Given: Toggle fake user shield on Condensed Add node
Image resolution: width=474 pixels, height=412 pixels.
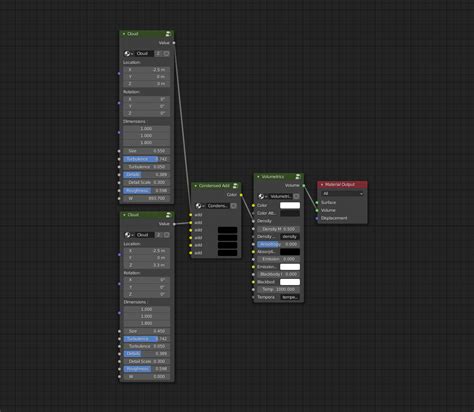Looking at the screenshot, I should 234,206.
